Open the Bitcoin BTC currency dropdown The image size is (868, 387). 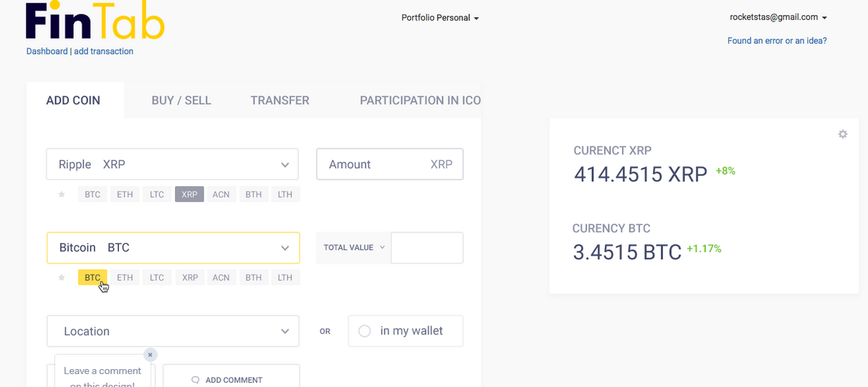point(285,248)
